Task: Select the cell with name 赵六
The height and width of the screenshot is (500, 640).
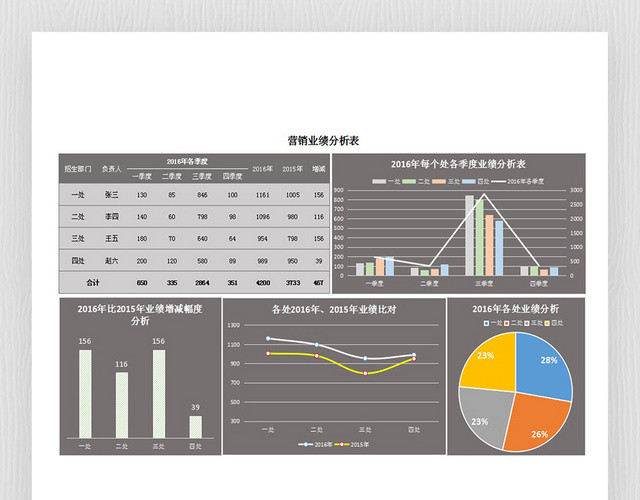Action: point(111,260)
